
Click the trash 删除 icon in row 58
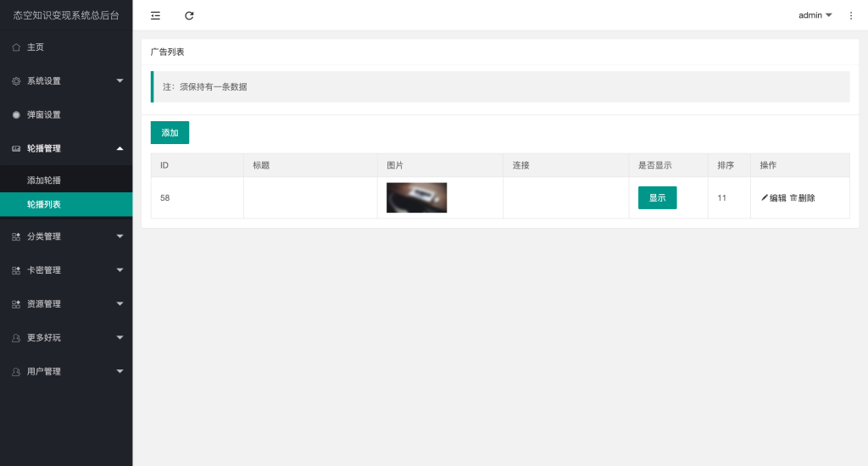click(x=793, y=197)
